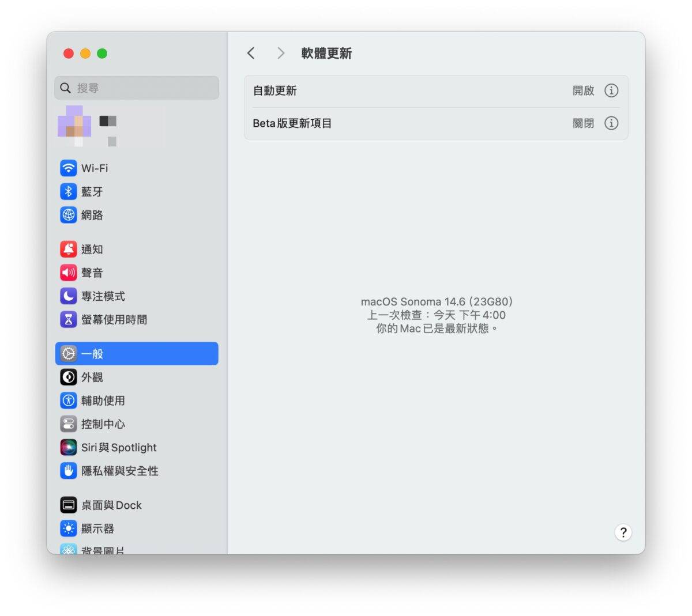Click the 自動更新 label
692x616 pixels.
click(x=275, y=90)
